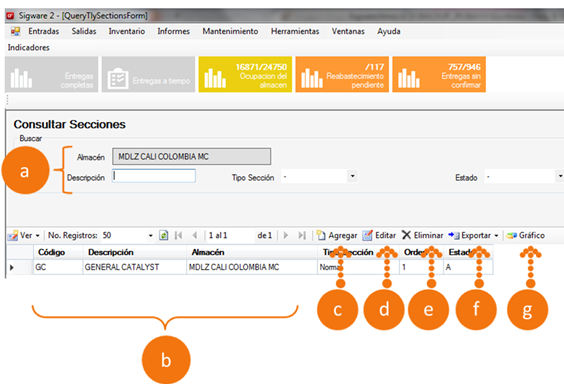This screenshot has height=384, width=564.
Task: Open the Exportar dropdown arrow
Action: point(496,236)
